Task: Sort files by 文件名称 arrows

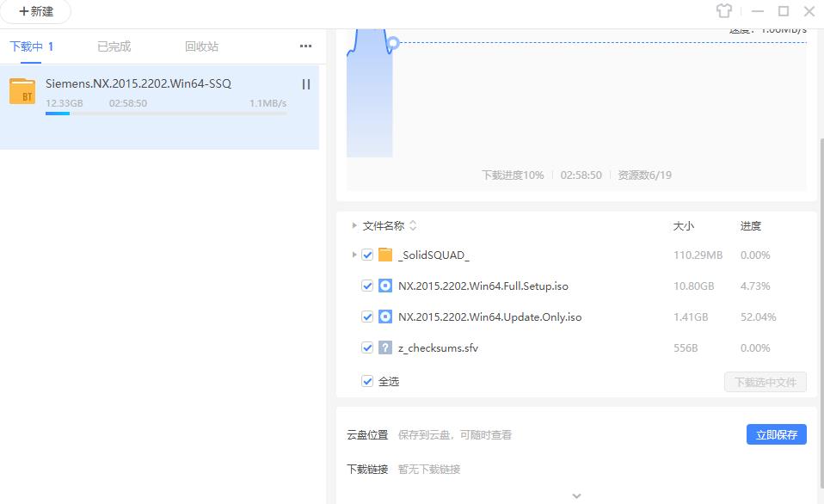Action: tap(413, 225)
